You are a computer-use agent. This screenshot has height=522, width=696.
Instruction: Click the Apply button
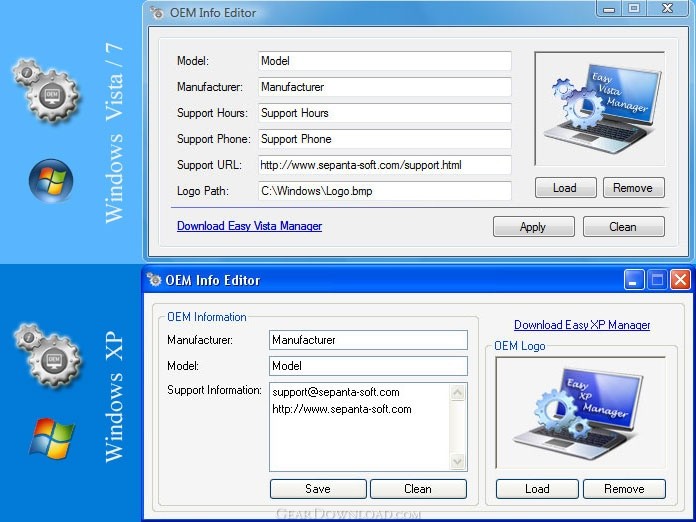pyautogui.click(x=534, y=227)
